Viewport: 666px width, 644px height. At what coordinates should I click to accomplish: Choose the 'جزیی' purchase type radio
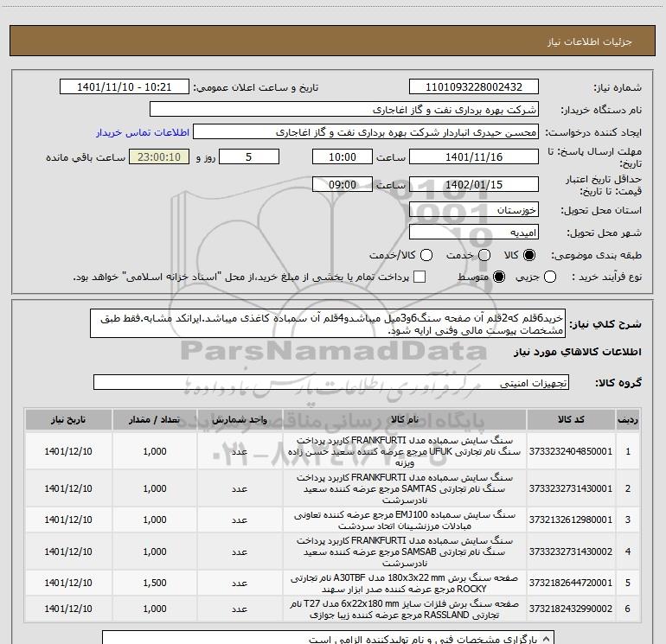click(550, 277)
